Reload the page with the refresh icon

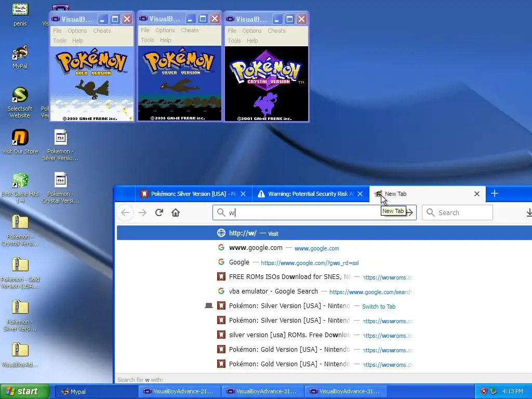(159, 212)
